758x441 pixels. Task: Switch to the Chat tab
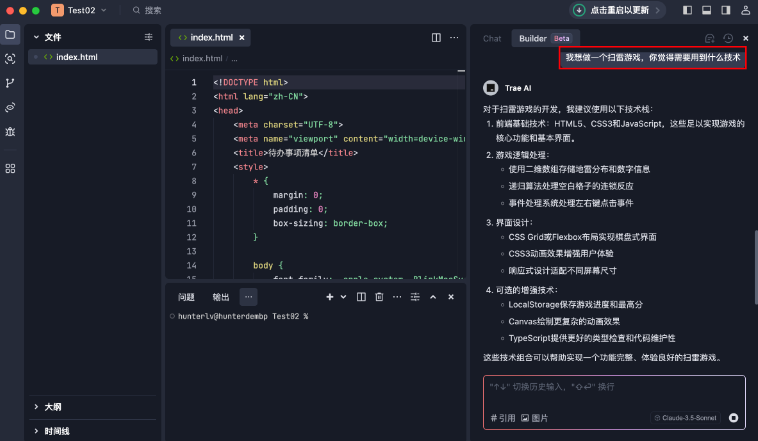click(492, 38)
